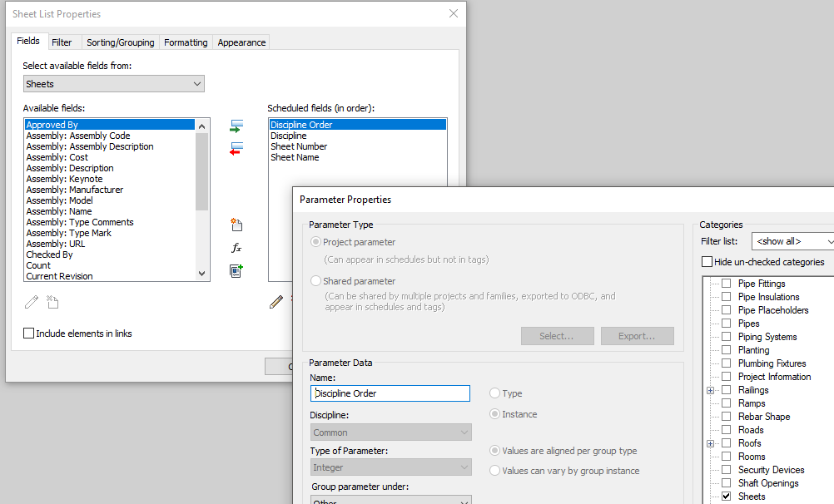The height and width of the screenshot is (504, 834).
Task: Click the add new parameter document icon
Action: [x=52, y=302]
